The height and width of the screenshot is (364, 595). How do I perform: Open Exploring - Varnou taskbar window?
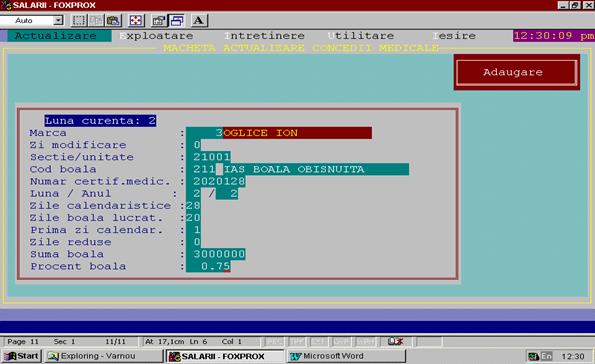[x=103, y=356]
